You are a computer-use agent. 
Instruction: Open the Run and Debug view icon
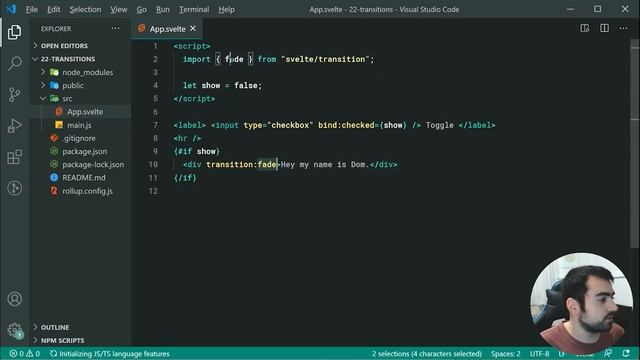pyautogui.click(x=14, y=126)
